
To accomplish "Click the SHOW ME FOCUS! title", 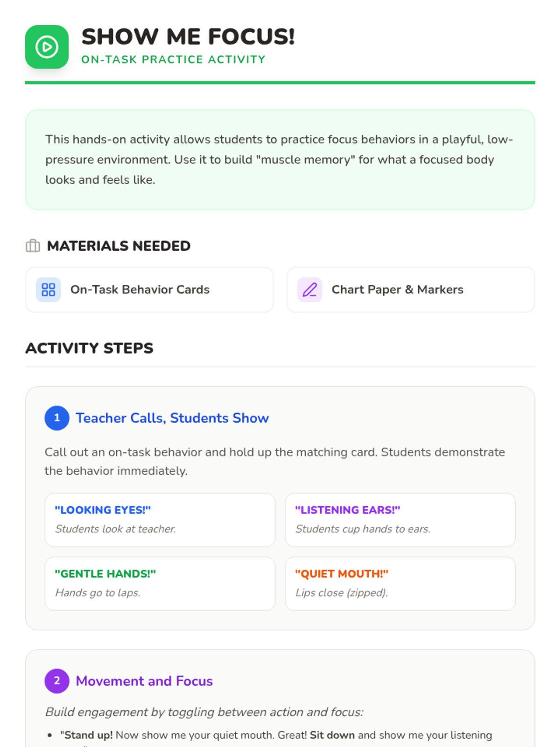I will (188, 37).
